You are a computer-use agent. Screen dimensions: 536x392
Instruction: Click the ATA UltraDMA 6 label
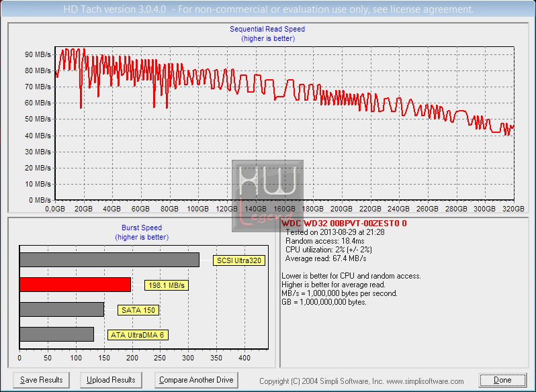pyautogui.click(x=138, y=335)
